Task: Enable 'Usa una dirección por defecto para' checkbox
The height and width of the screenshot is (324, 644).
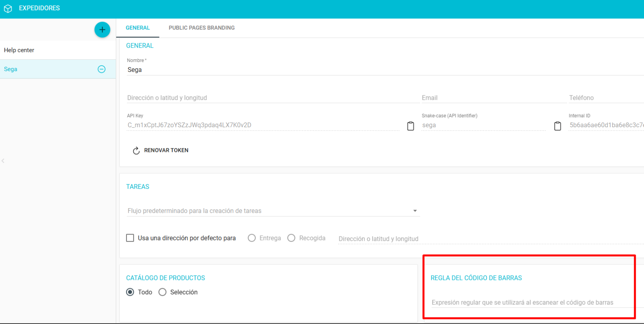Action: 130,238
